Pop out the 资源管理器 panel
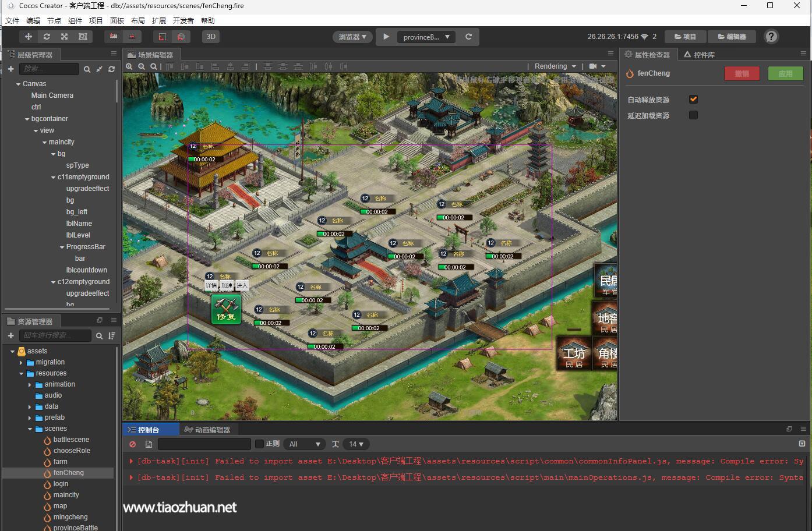This screenshot has width=812, height=531. [x=100, y=320]
